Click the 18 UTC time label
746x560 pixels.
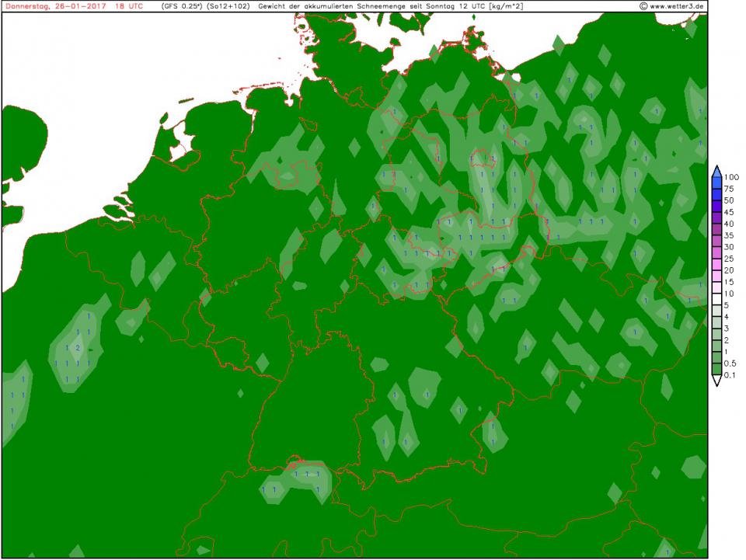click(x=129, y=6)
